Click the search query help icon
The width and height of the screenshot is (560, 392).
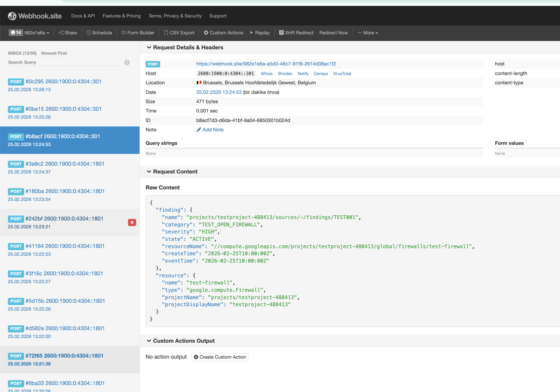coord(127,63)
